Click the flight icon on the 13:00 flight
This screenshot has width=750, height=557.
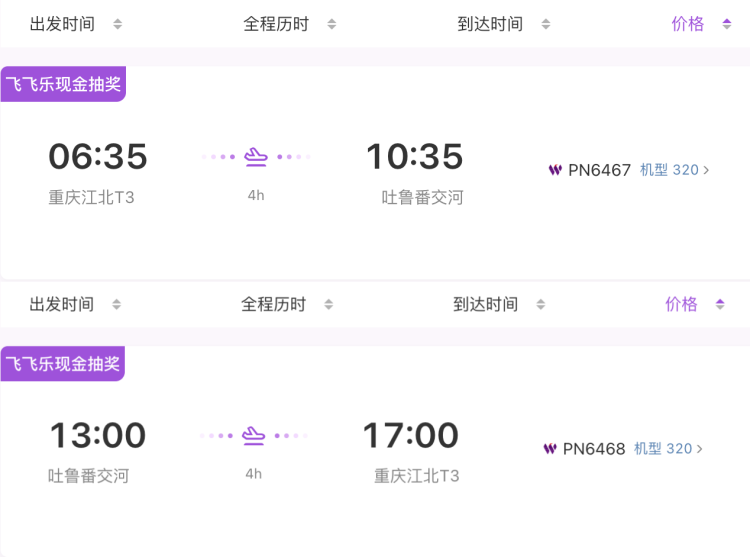pyautogui.click(x=254, y=435)
